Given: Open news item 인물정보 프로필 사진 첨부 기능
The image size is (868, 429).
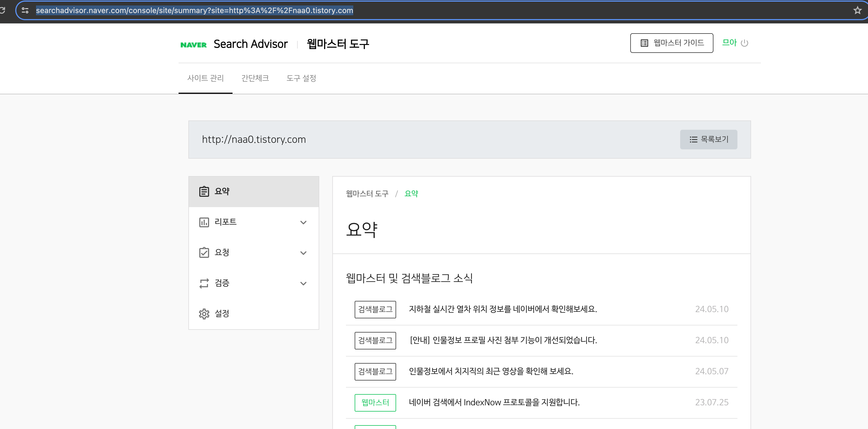Looking at the screenshot, I should [503, 340].
